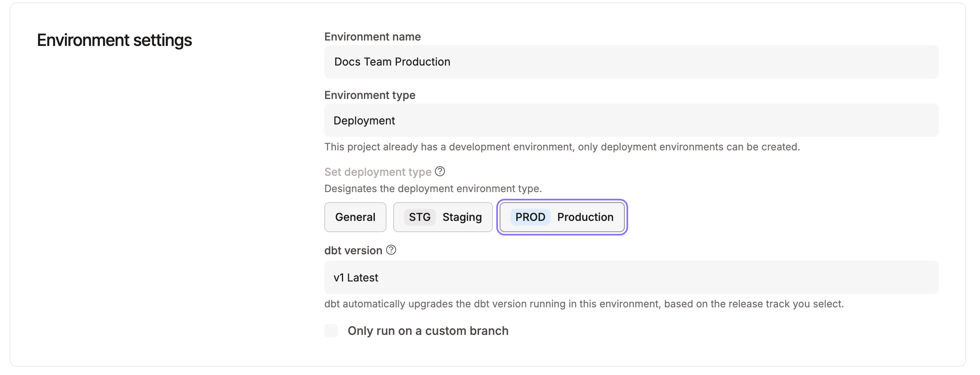
Task: Click the Only run on a custom branch label
Action: point(428,331)
